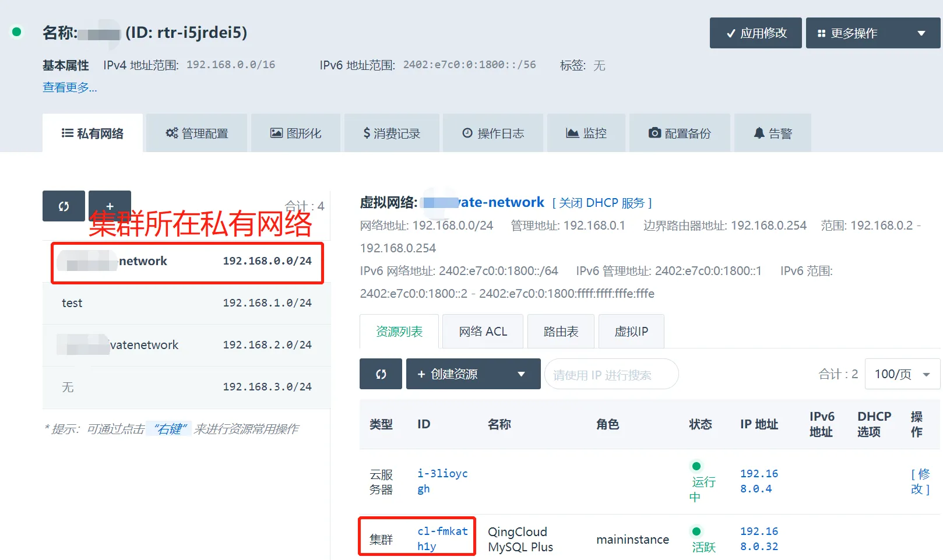The height and width of the screenshot is (560, 943).
Task: Switch to the 网络 ACL tab
Action: 483,332
